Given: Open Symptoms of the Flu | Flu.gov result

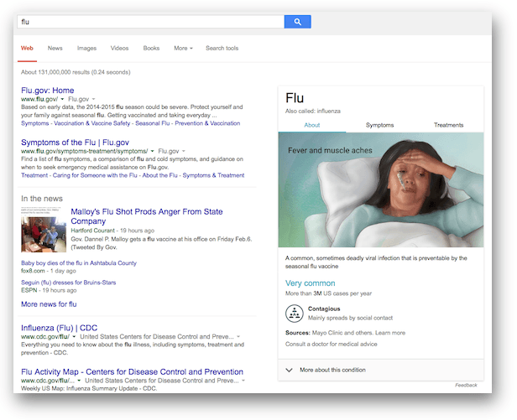Looking at the screenshot, I should tap(75, 143).
